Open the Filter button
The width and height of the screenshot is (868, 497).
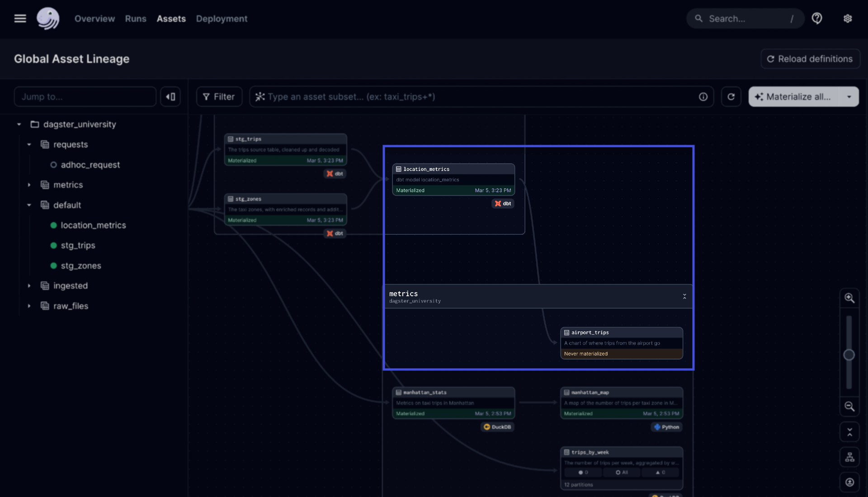coord(219,97)
